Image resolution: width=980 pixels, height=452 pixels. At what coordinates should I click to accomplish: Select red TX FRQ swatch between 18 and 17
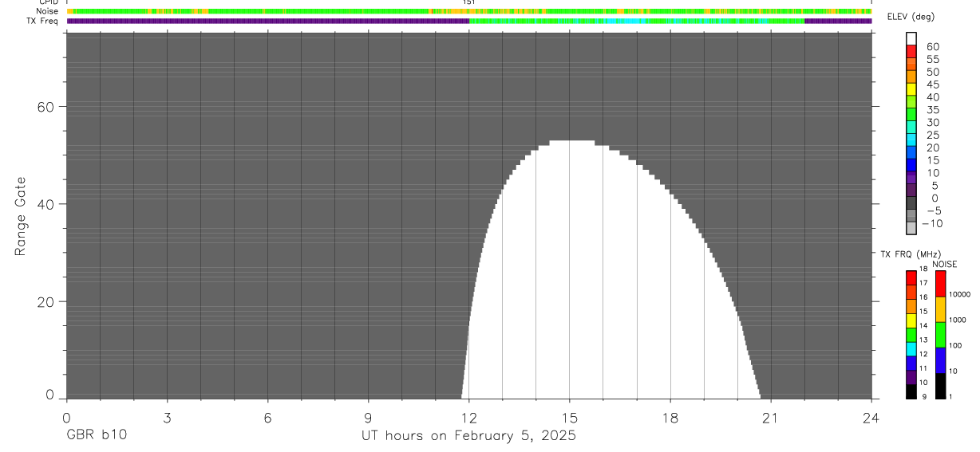tap(911, 277)
